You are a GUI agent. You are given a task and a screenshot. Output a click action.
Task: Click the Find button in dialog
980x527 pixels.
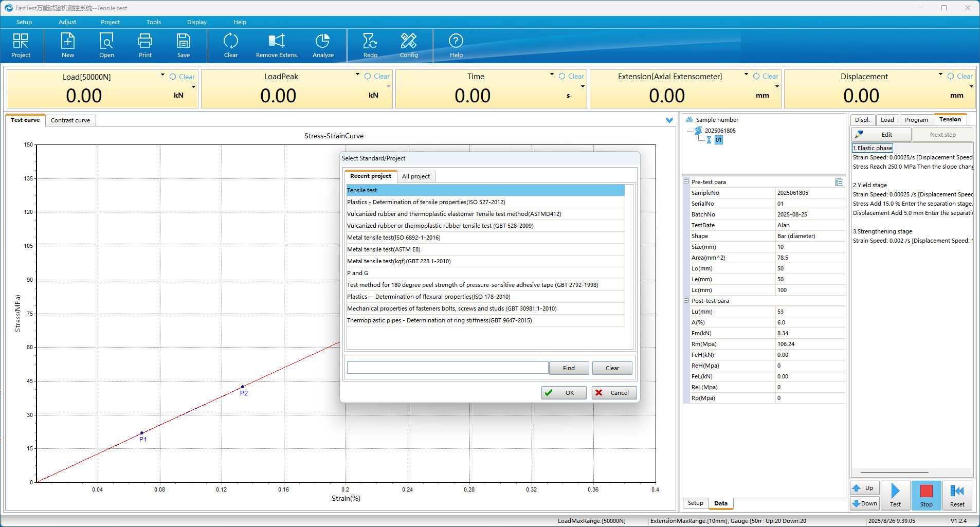[569, 368]
